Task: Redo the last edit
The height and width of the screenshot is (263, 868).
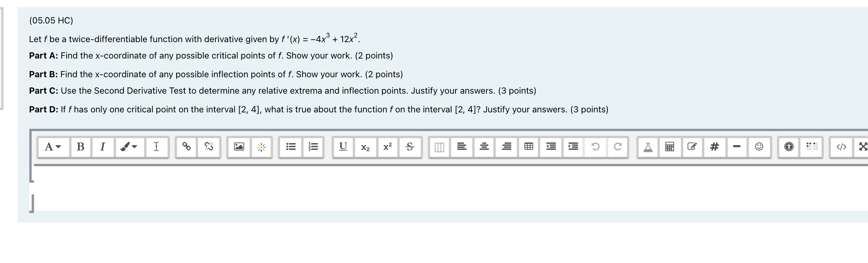Action: (618, 147)
